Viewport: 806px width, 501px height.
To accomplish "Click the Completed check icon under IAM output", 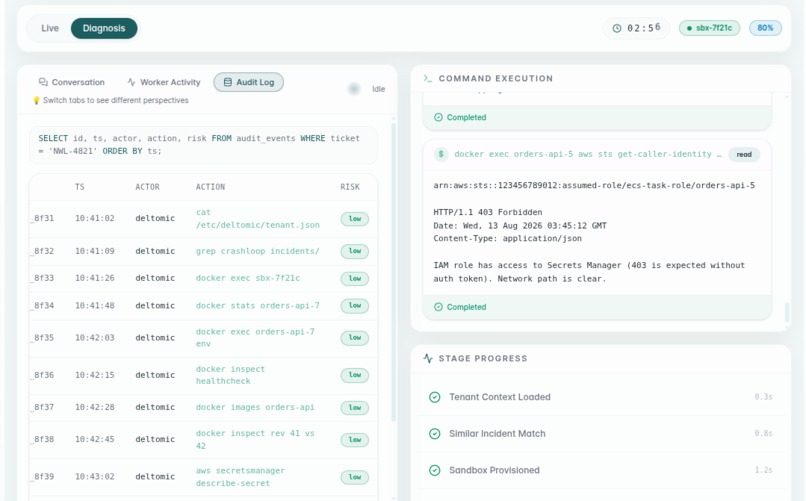I will click(438, 307).
